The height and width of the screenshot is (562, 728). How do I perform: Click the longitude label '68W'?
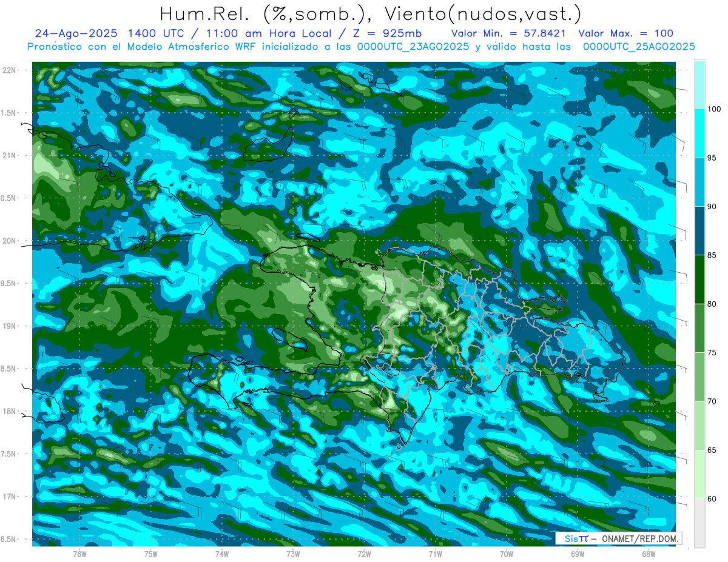(649, 554)
